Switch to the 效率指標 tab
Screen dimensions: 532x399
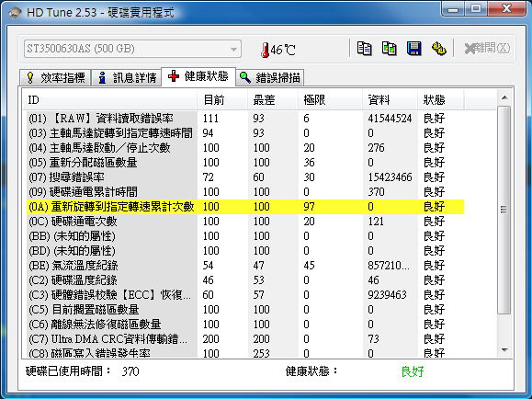(x=55, y=78)
